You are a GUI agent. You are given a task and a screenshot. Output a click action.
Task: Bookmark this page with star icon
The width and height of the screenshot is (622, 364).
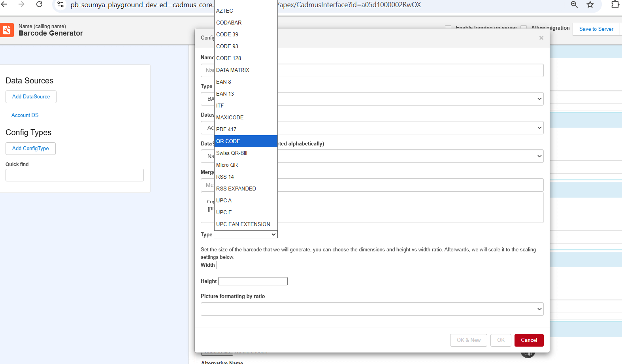tap(590, 4)
